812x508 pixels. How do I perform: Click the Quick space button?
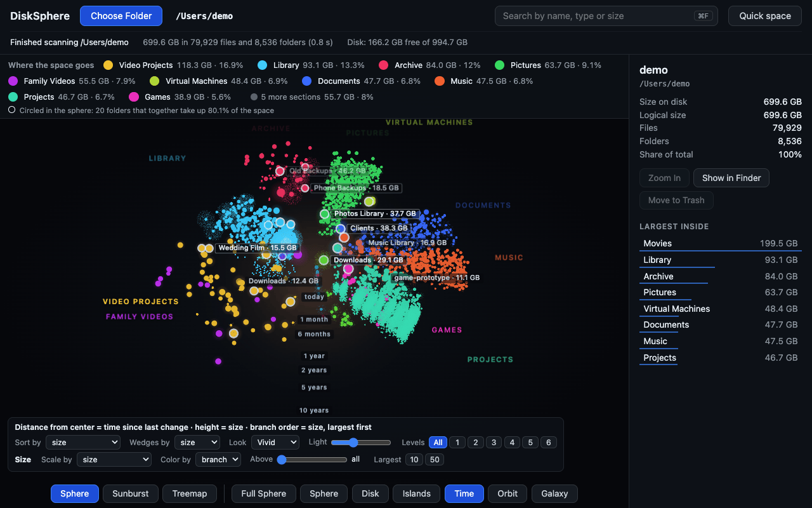point(765,16)
